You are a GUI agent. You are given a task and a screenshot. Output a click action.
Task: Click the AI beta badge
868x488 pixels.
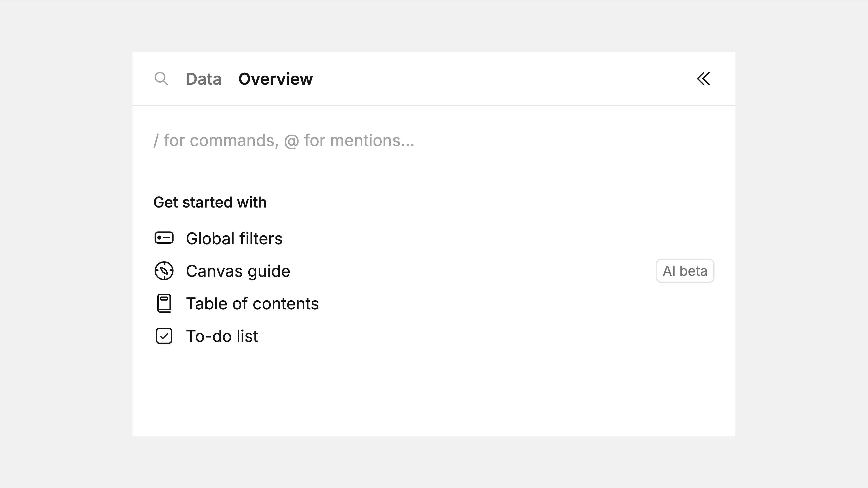685,271
